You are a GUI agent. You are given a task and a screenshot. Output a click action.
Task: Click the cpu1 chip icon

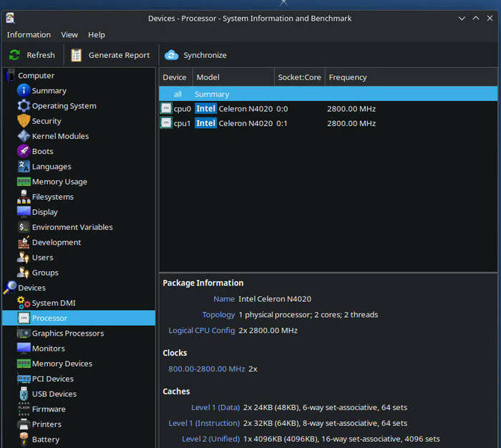166,123
